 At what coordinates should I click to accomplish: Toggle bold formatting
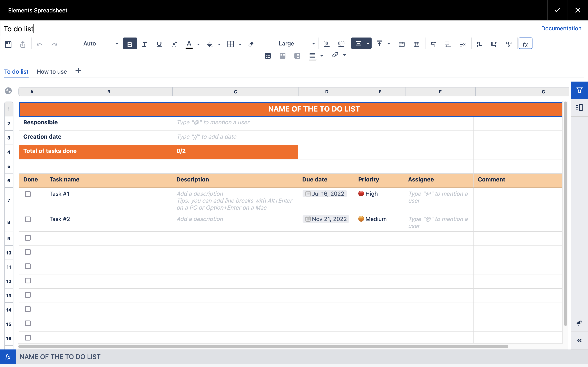coord(130,43)
